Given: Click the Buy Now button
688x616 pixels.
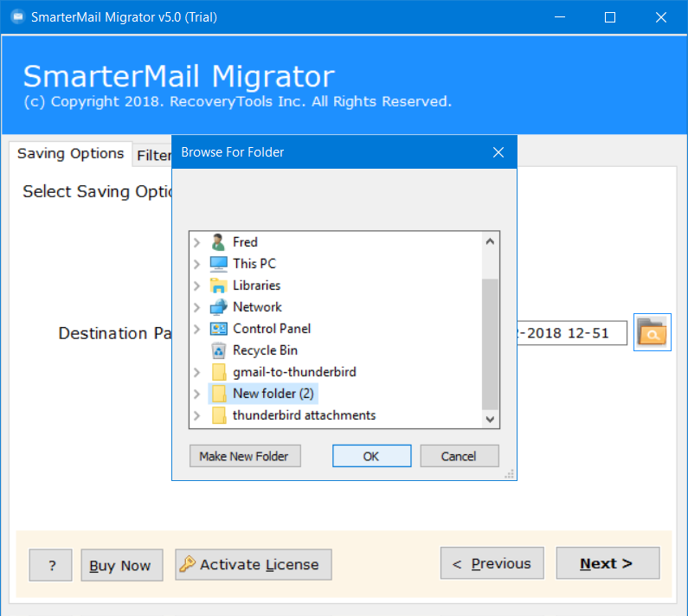Looking at the screenshot, I should (121, 565).
